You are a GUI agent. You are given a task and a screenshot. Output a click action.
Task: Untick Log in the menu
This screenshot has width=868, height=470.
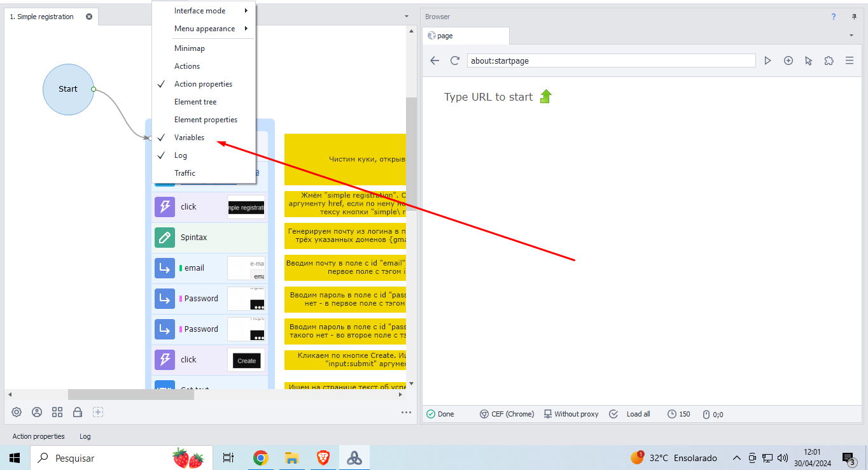(x=203, y=155)
